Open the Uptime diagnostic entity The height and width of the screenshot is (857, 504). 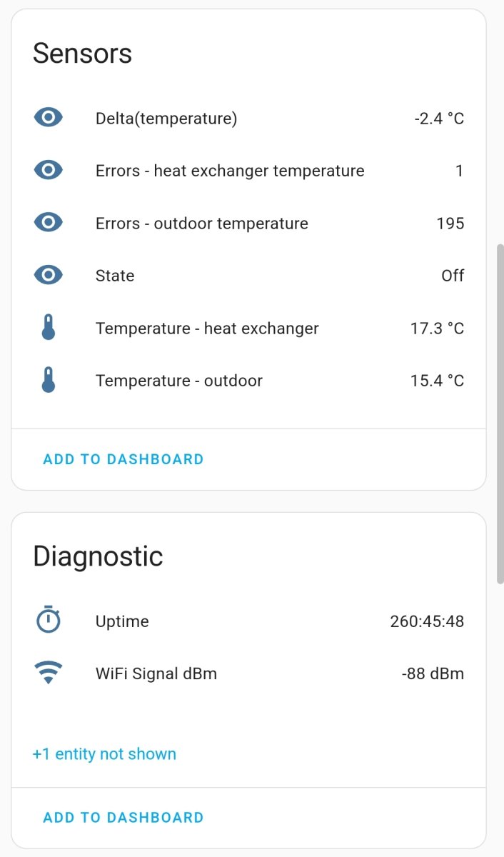(248, 621)
